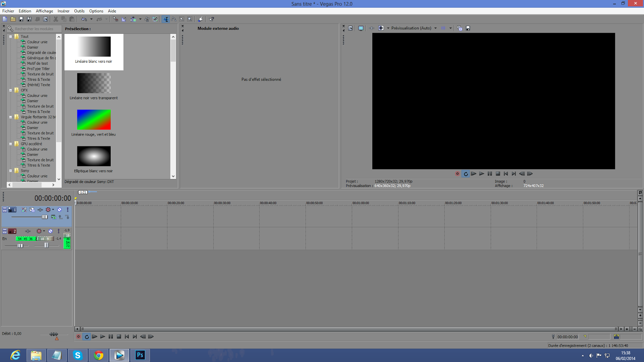Select the Zoom Edit tool
The height and width of the screenshot is (362, 644).
pos(190,19)
